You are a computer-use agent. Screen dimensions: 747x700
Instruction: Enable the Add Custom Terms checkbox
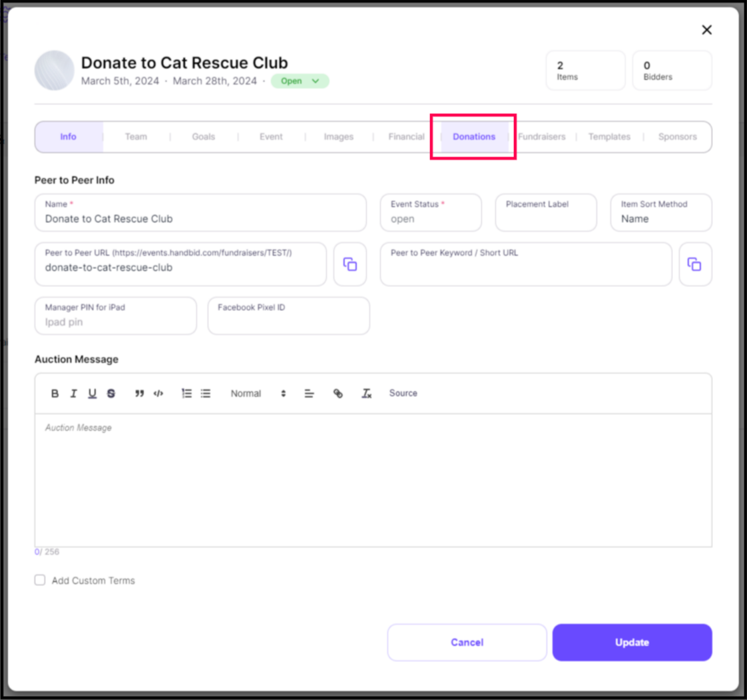pos(40,580)
